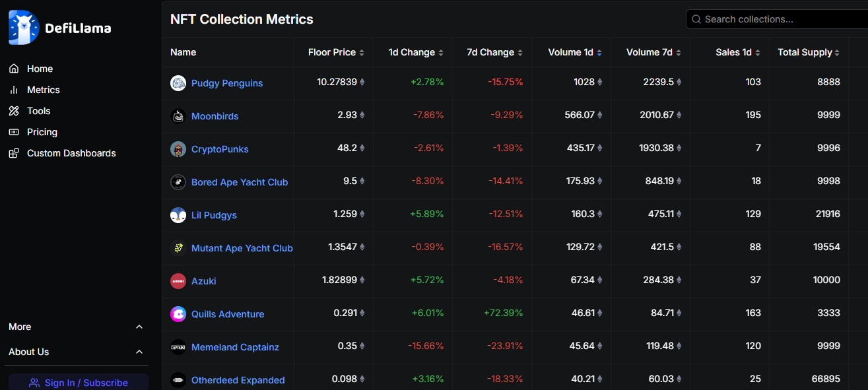Open the Otherdeed Expanded collection link
Viewport: 868px width, 390px height.
click(238, 380)
